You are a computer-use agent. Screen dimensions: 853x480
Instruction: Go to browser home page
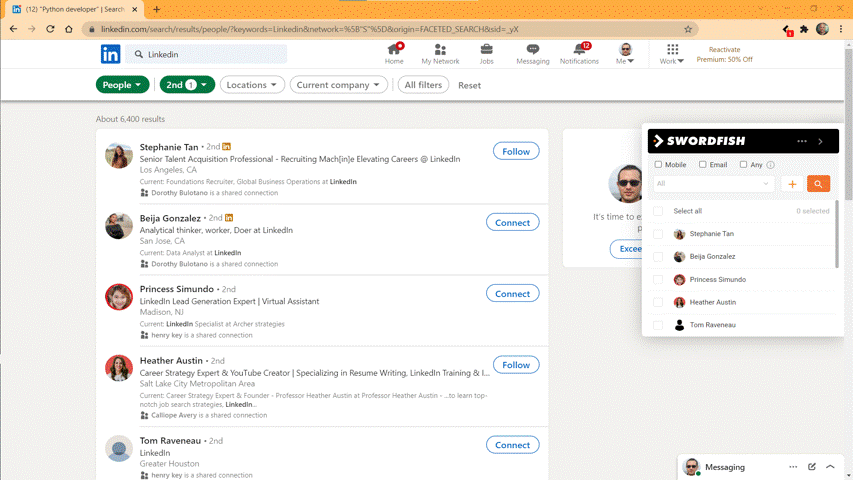click(x=69, y=29)
